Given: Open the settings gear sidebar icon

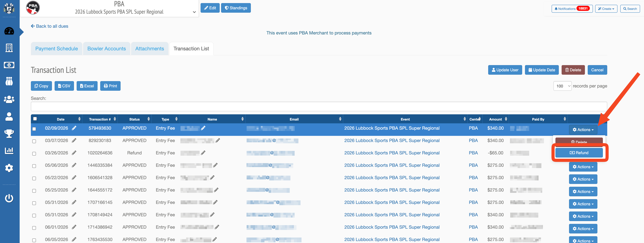Looking at the screenshot, I should tap(9, 168).
